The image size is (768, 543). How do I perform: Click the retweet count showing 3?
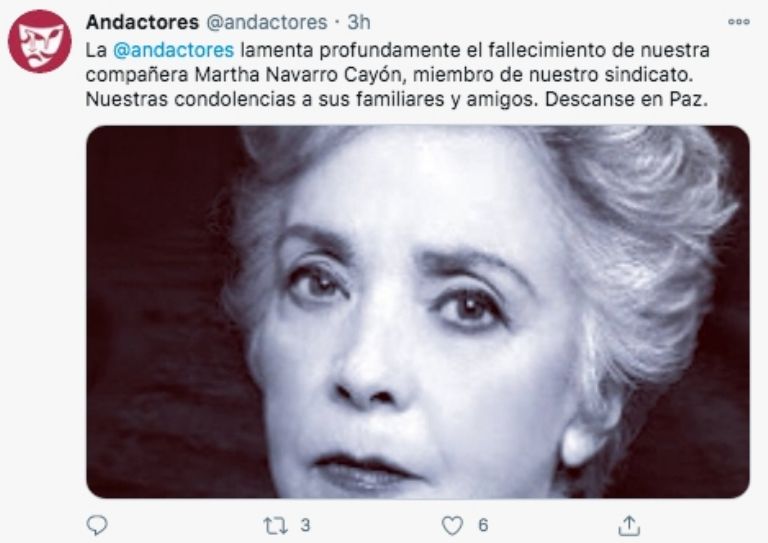[305, 525]
